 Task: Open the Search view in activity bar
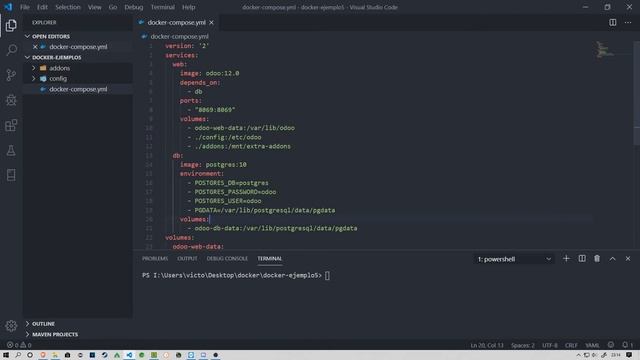click(11, 50)
